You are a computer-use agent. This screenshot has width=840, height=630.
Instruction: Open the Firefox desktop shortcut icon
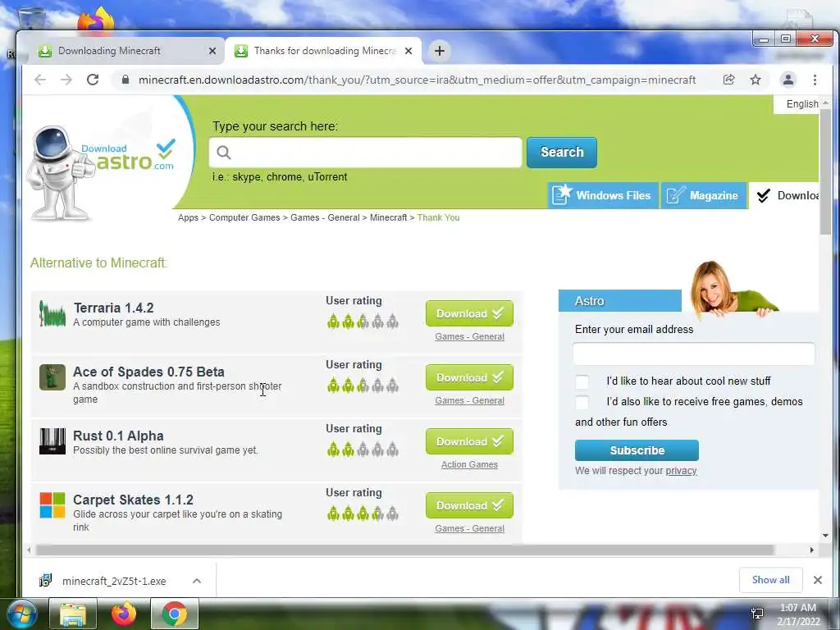coord(96,21)
